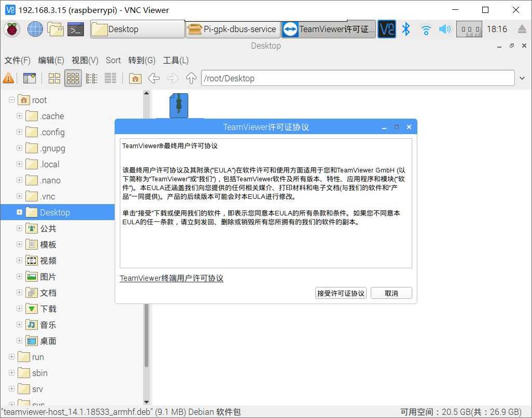This screenshot has height=418, width=532.
Task: Click 接受许可证协议 button
Action: (x=341, y=293)
